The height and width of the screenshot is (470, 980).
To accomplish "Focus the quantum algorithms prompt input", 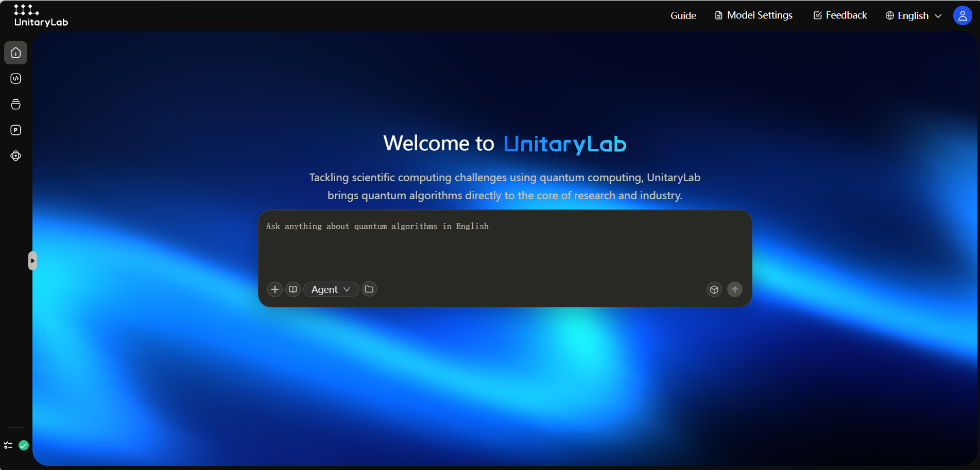I will 505,247.
